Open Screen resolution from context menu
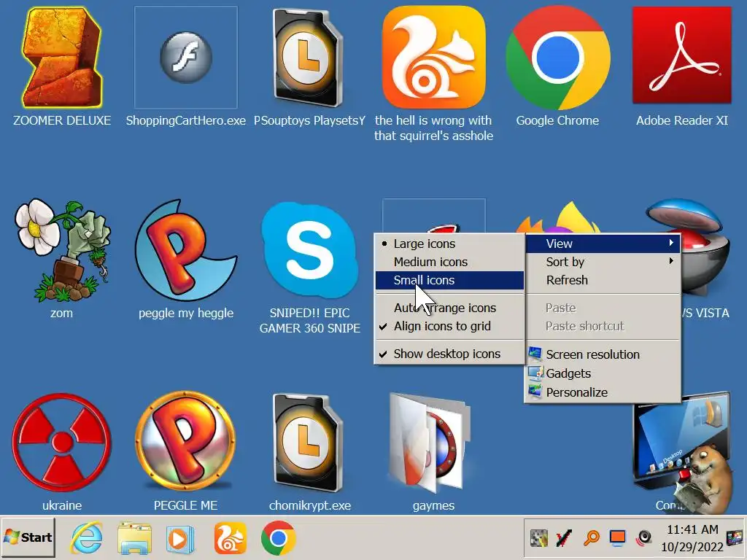This screenshot has height=560, width=747. [603, 354]
